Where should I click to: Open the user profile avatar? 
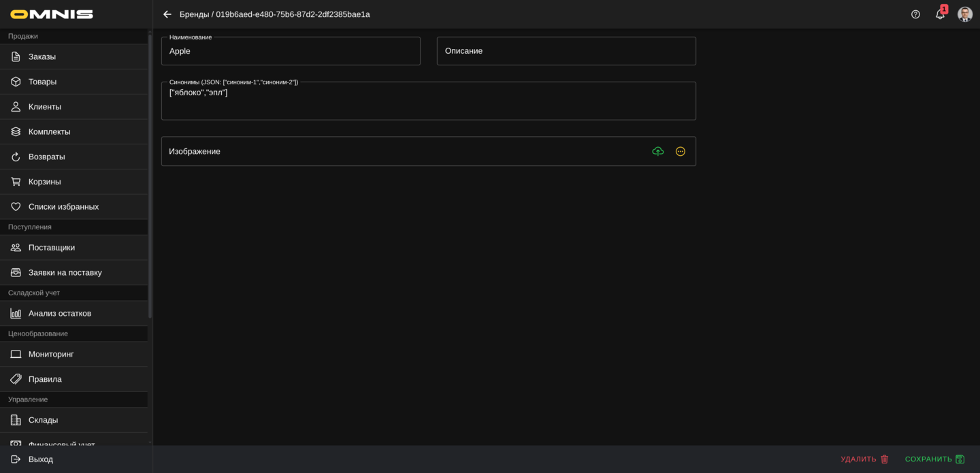tap(965, 14)
